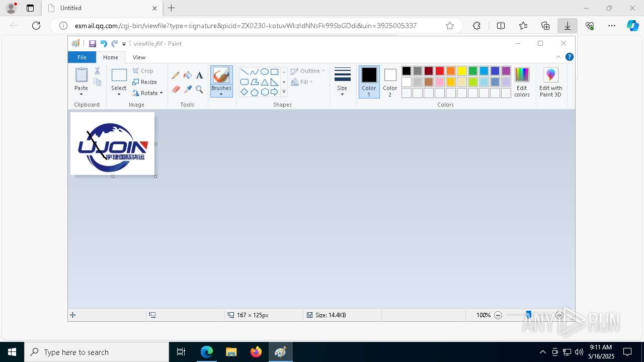
Task: Click the Undo arrow in Paint
Action: coord(103,44)
